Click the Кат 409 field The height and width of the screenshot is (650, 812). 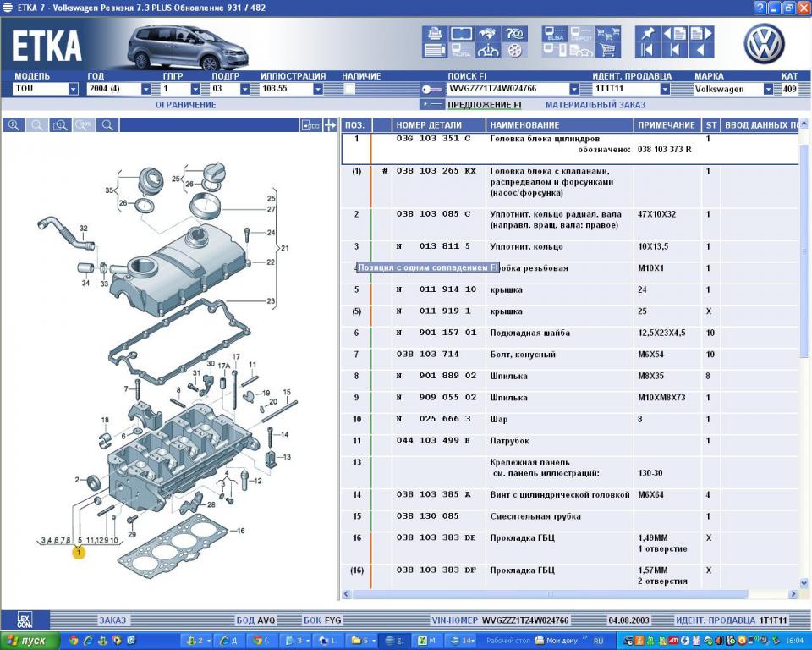789,89
